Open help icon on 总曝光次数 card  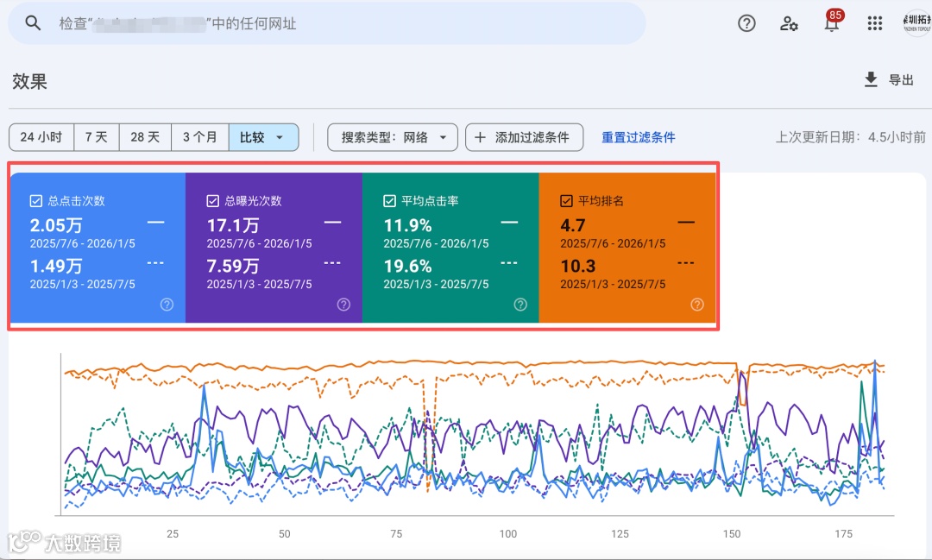(x=343, y=305)
